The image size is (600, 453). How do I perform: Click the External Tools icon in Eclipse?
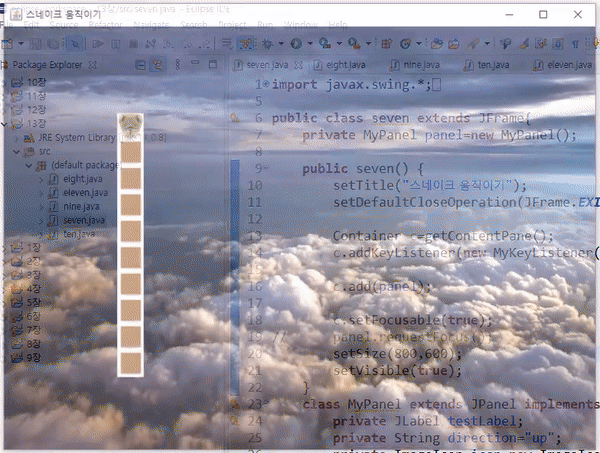(354, 44)
